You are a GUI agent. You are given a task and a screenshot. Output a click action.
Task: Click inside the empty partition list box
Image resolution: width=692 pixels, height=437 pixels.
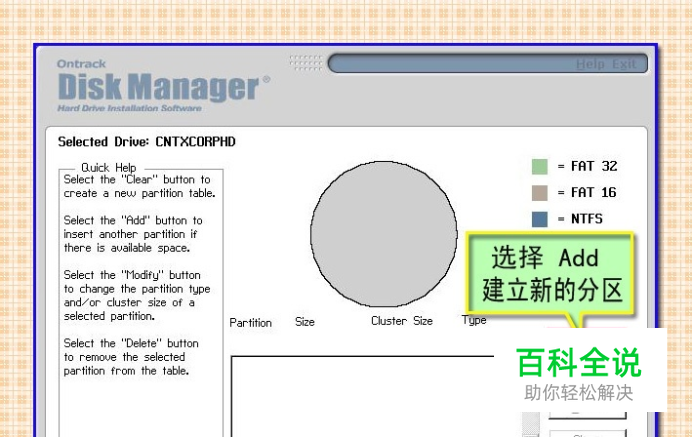pyautogui.click(x=362, y=396)
